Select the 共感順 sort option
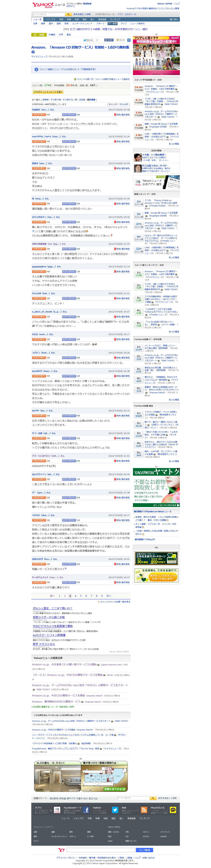Viewport: 211px width, 868px height. coord(92,100)
